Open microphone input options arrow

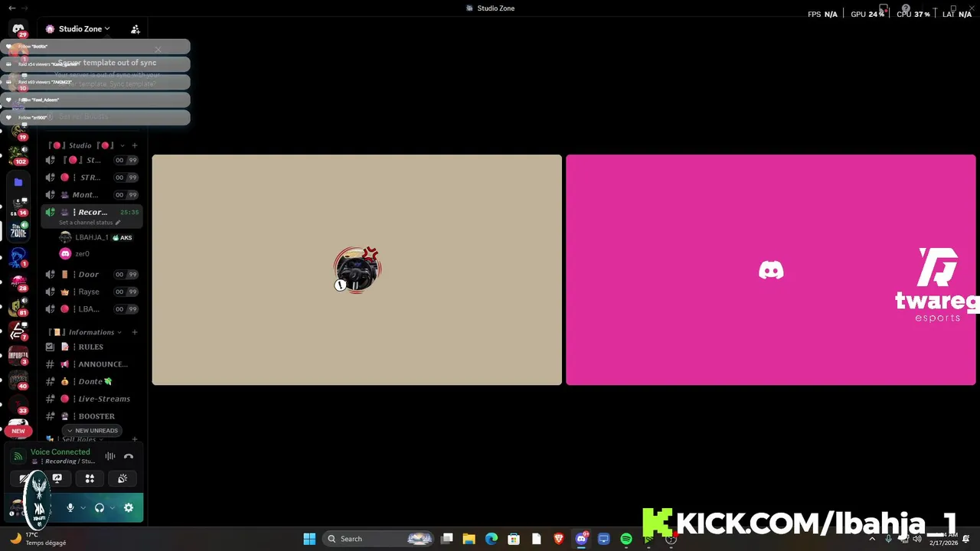click(83, 507)
